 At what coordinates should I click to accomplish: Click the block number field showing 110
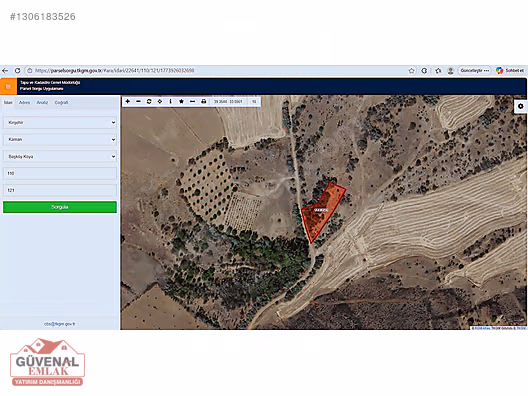click(60, 173)
